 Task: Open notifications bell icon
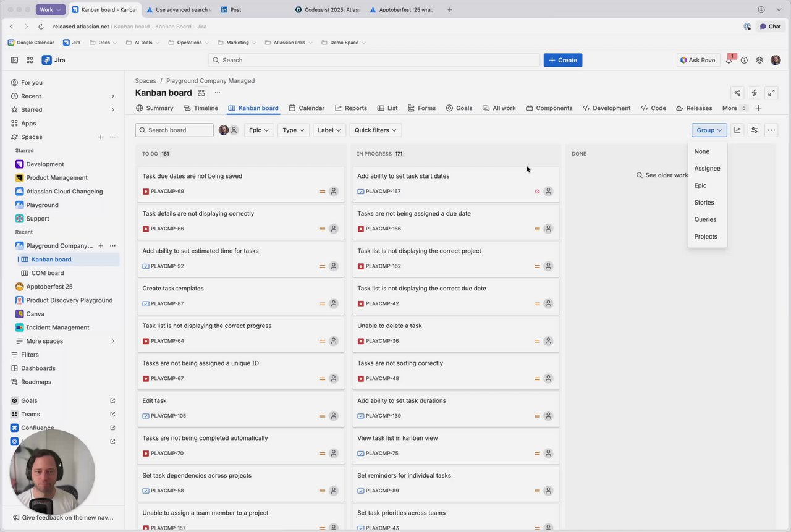point(729,60)
